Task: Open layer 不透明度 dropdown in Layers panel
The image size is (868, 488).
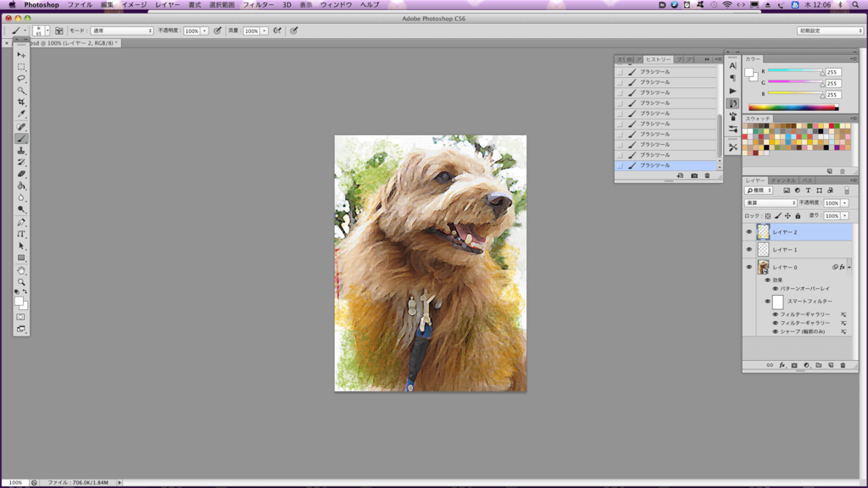Action: point(845,203)
